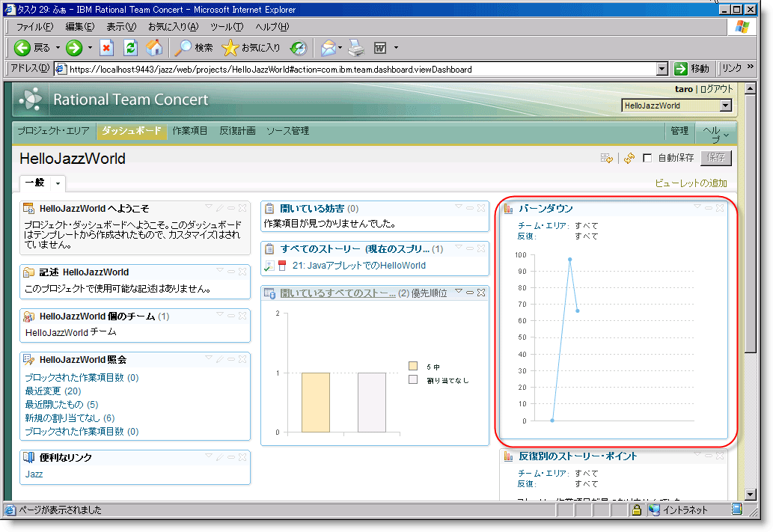
Task: Open the address bar history dropdown
Action: point(662,69)
